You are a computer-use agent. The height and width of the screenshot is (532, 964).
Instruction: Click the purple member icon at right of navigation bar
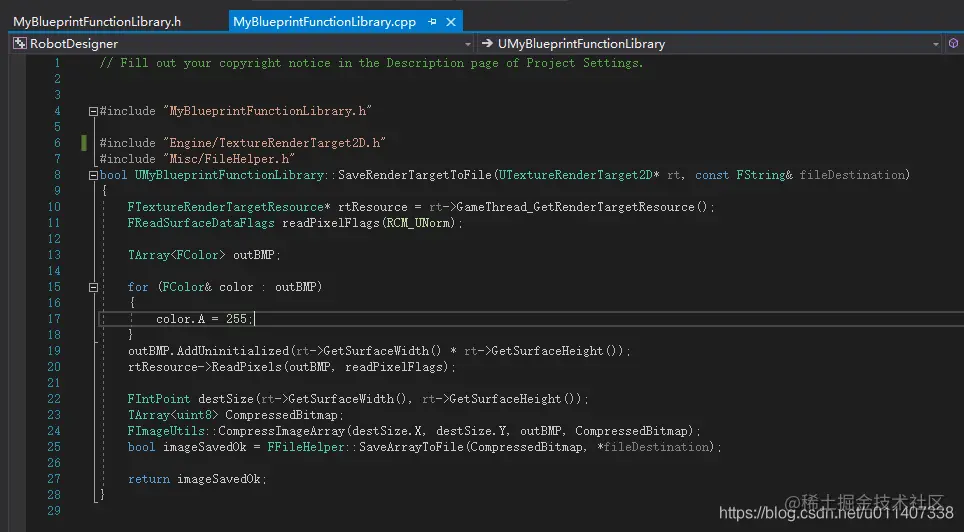click(953, 43)
